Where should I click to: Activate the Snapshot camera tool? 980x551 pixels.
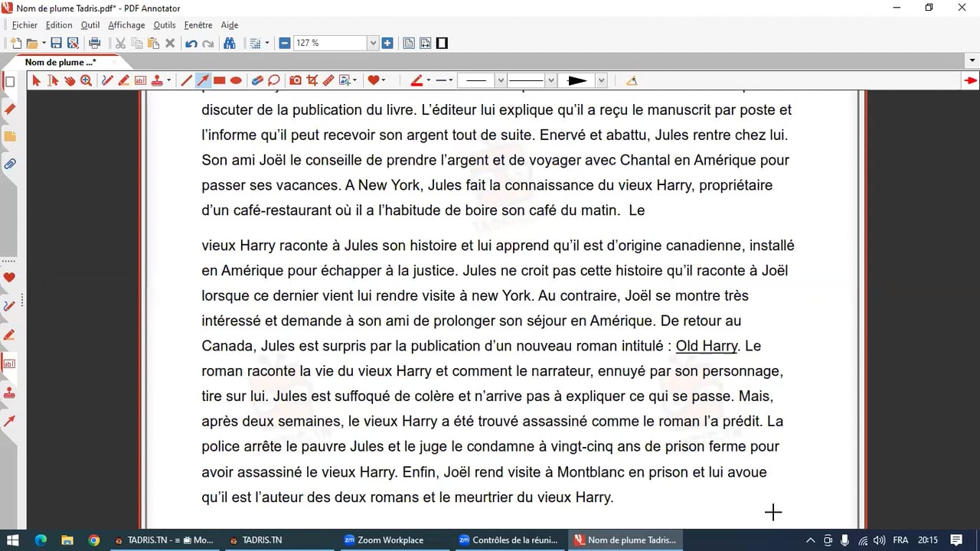(x=296, y=80)
